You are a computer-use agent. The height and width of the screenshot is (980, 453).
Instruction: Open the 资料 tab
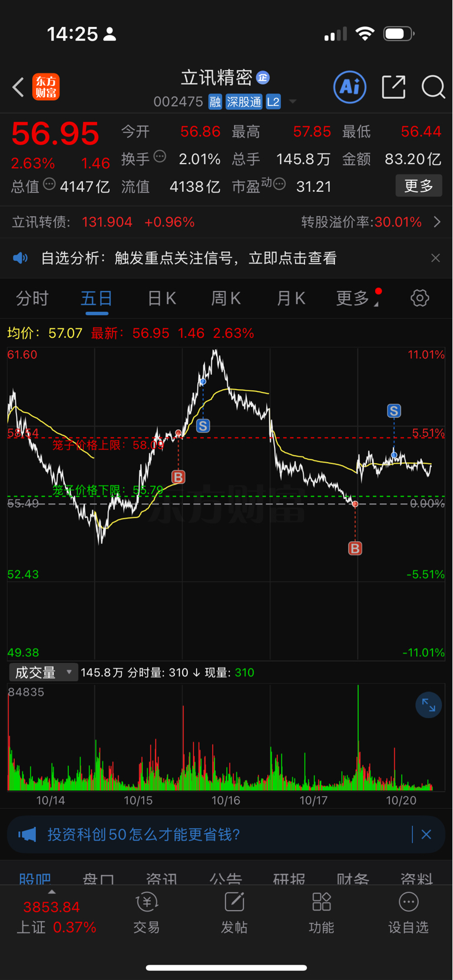click(x=416, y=879)
